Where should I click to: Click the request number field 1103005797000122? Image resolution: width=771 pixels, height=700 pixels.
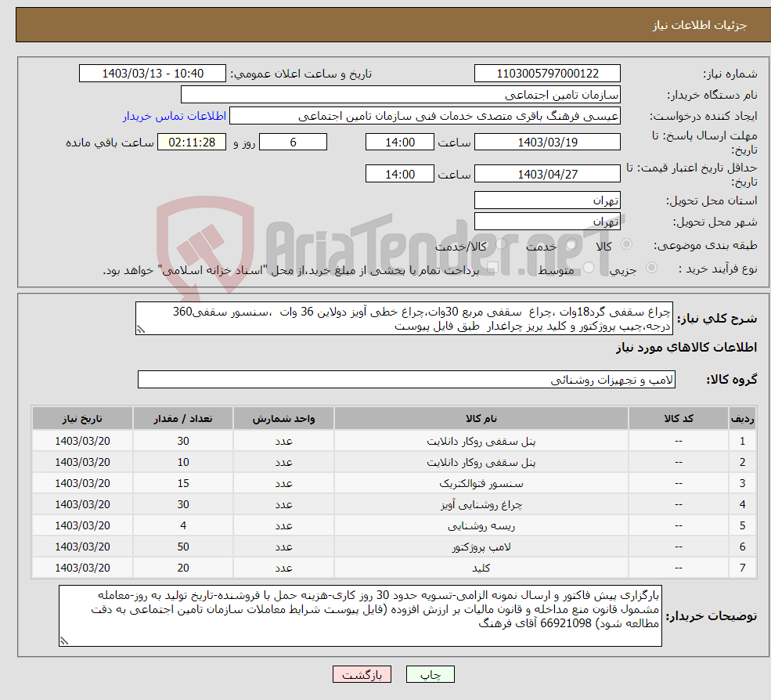[547, 74]
